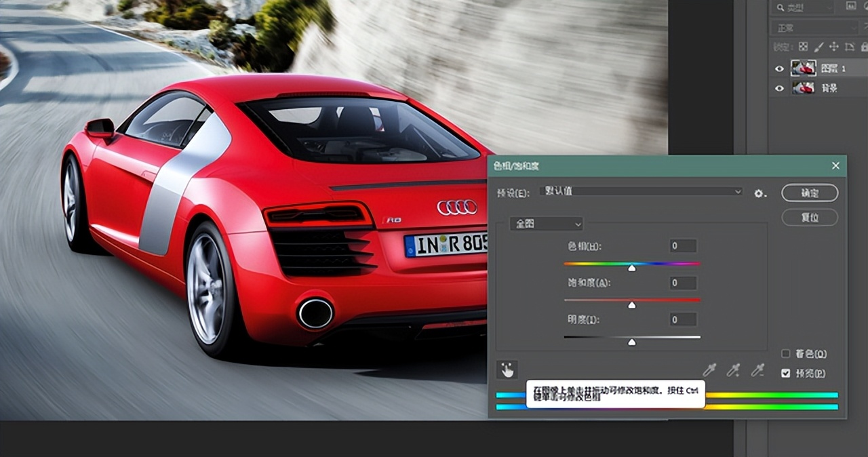Click the 色相 hue slider handle

(632, 269)
